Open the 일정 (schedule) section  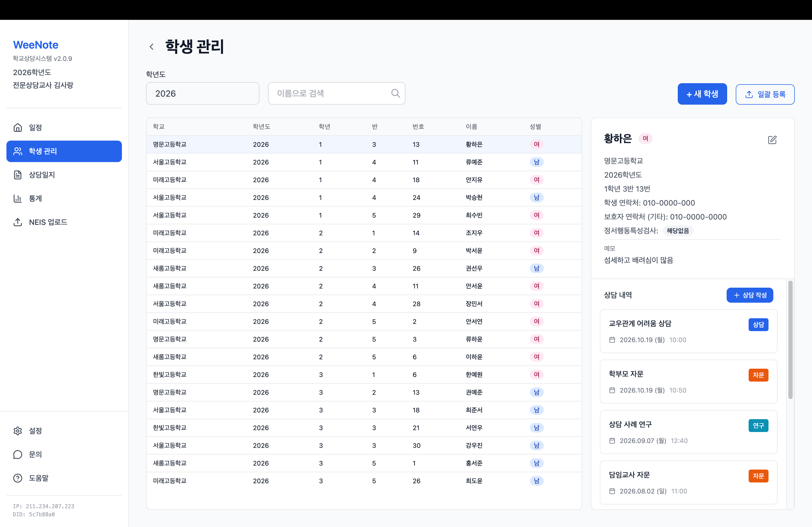coord(35,127)
